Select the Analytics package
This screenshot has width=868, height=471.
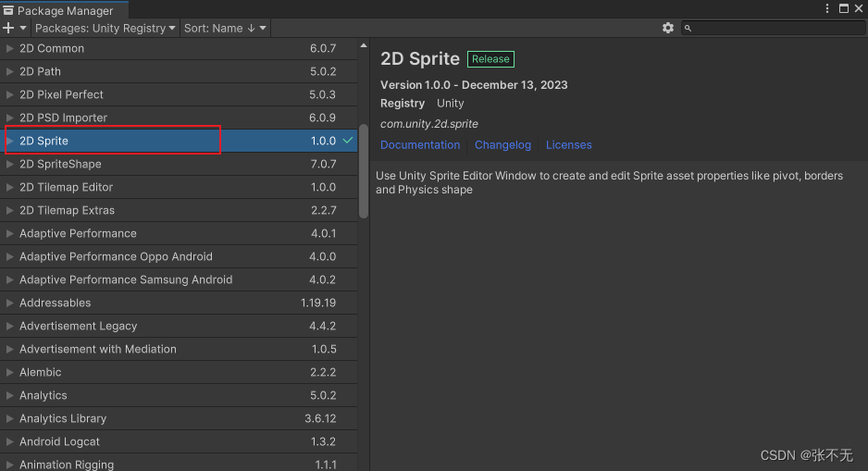179,396
